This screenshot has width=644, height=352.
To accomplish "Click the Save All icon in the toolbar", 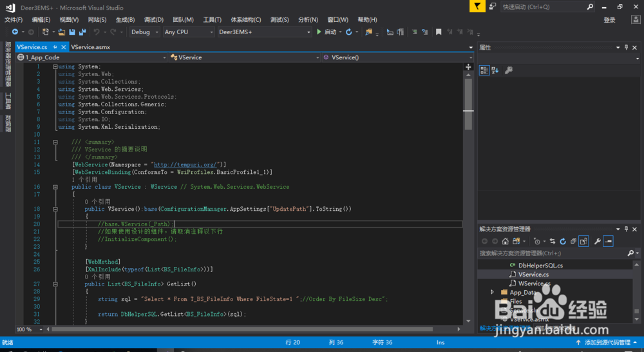I will coord(82,32).
